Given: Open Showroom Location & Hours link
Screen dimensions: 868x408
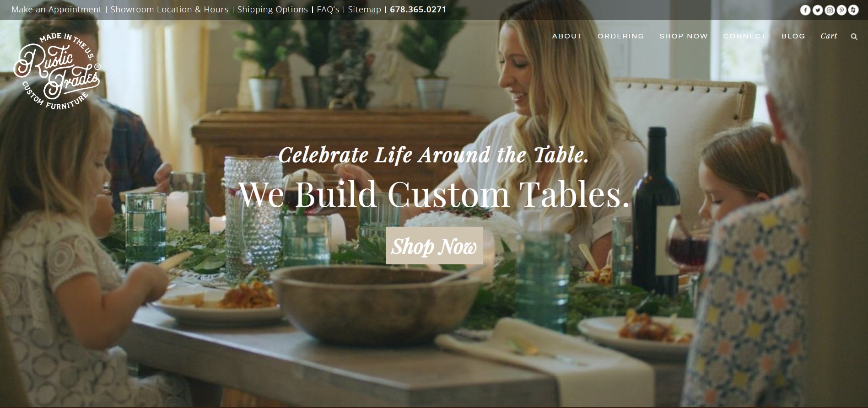Looking at the screenshot, I should pos(169,10).
